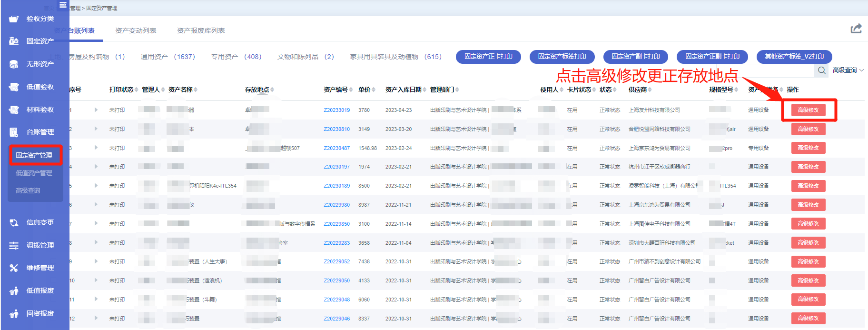Click 高级修改 for asset Z20233019
The height and width of the screenshot is (330, 868).
tap(809, 110)
